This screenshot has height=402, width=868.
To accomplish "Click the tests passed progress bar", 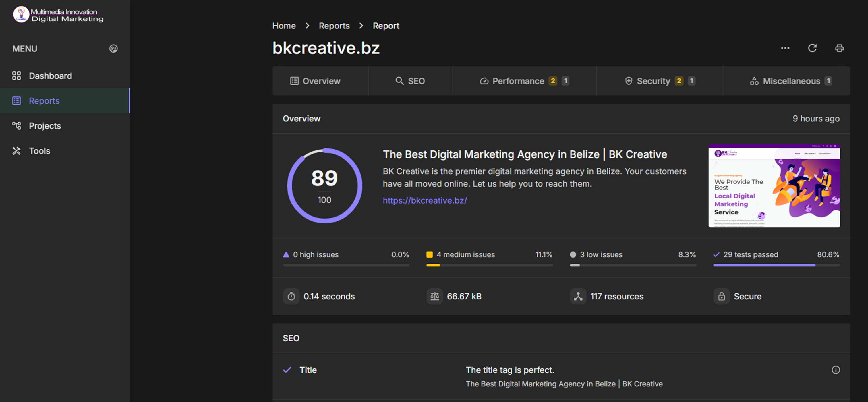I will [776, 265].
